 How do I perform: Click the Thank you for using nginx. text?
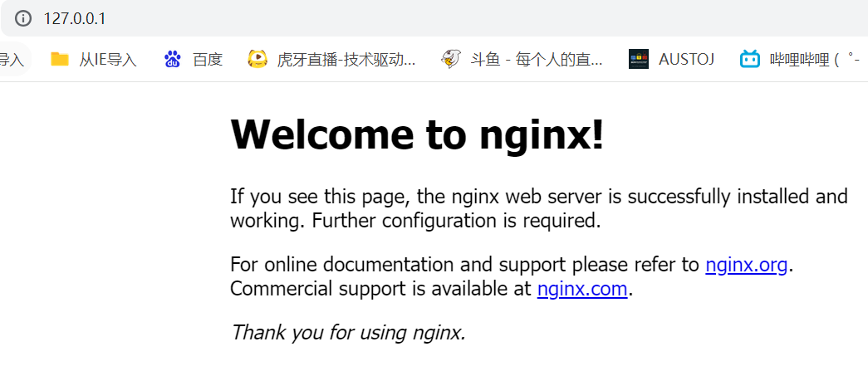[348, 333]
